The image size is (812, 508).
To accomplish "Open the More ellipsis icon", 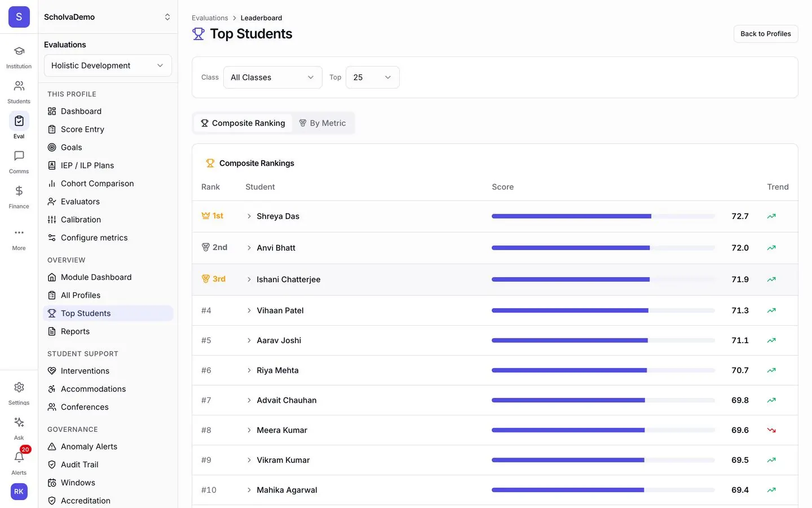I will pos(19,233).
